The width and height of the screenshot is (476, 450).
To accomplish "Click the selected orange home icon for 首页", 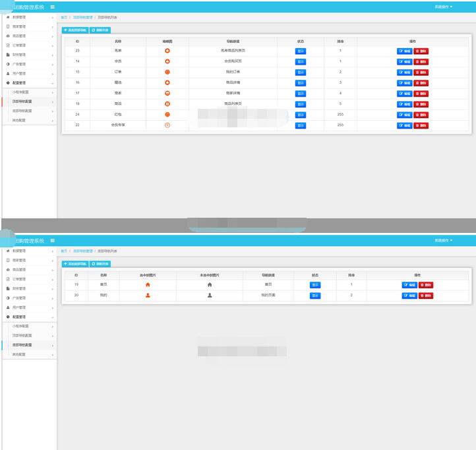I will 148,284.
